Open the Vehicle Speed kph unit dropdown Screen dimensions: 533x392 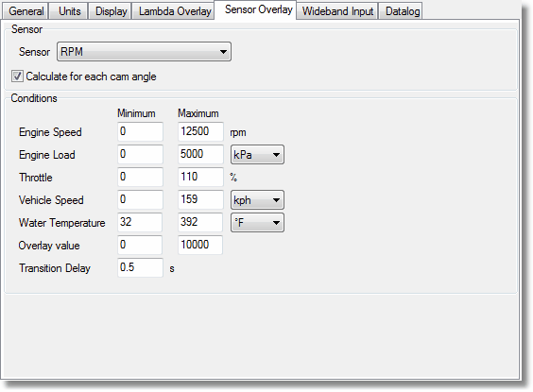click(x=257, y=199)
